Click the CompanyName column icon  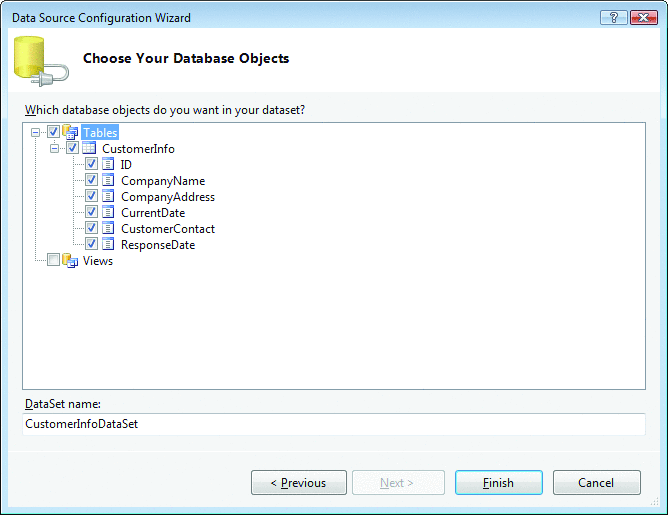(x=108, y=180)
